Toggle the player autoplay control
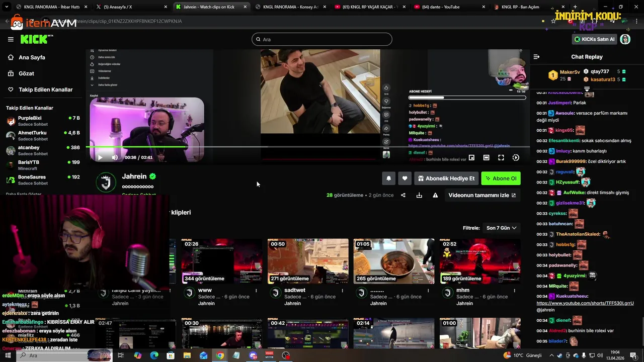Viewport: 644px width, 362px height. coord(516,157)
